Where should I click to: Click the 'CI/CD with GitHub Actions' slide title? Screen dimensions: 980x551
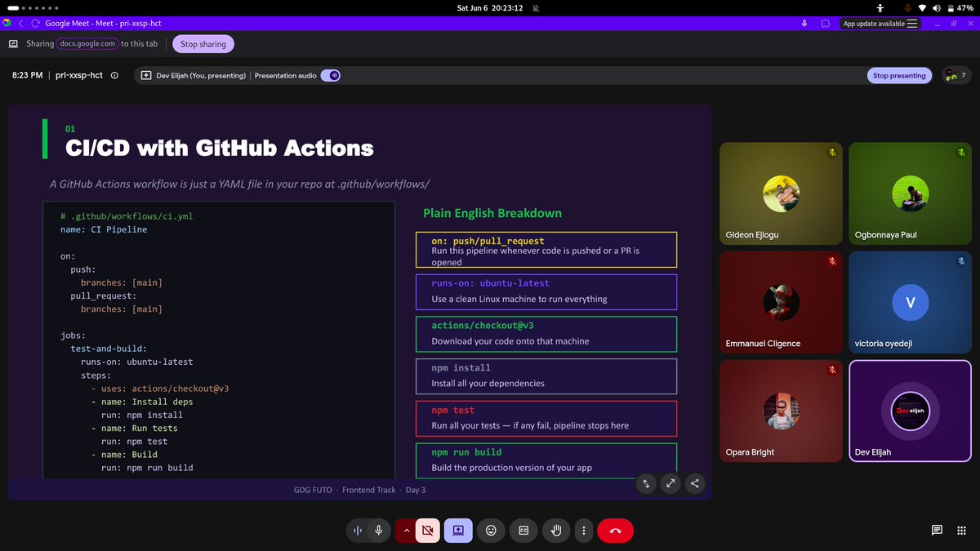(219, 148)
